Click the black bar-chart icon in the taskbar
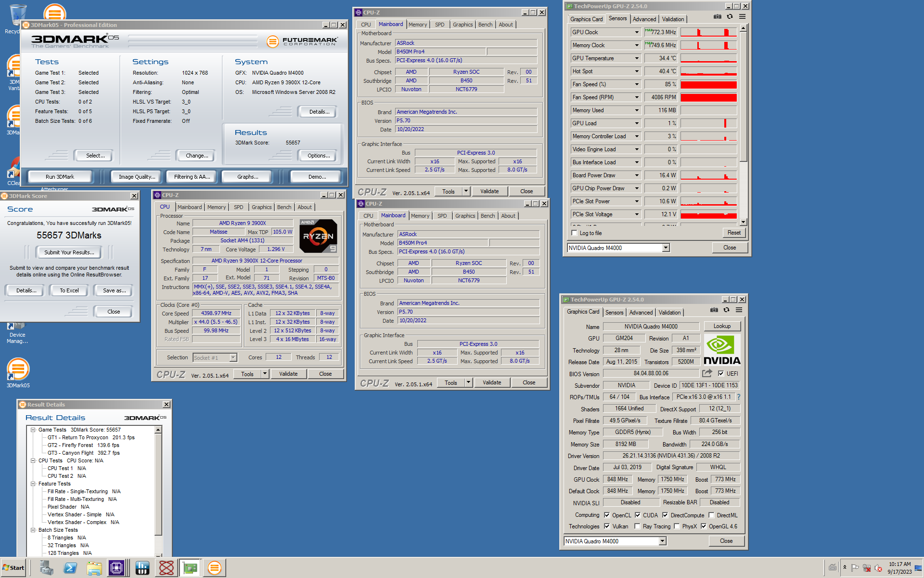924x578 pixels. (x=142, y=568)
